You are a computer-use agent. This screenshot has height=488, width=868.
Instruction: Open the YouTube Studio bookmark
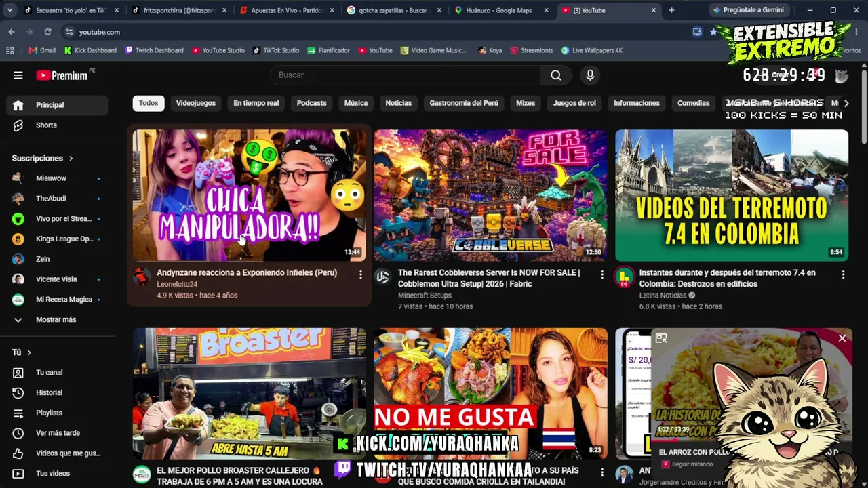click(218, 50)
